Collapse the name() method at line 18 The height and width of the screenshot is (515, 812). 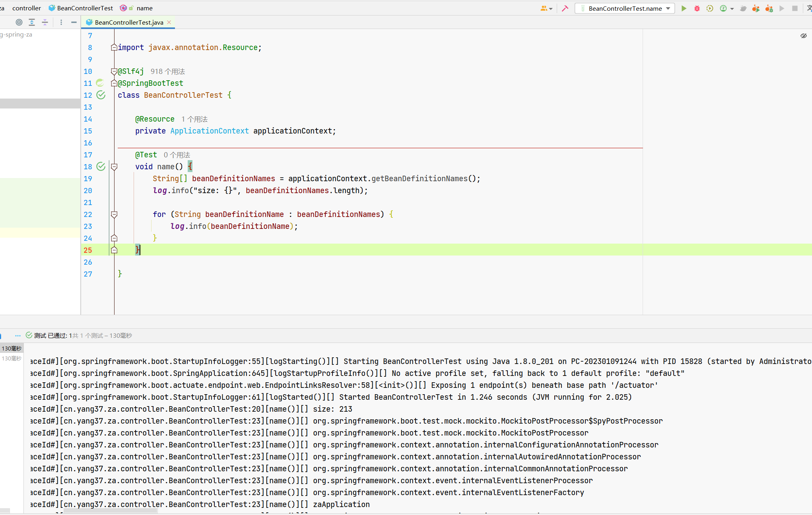[114, 167]
